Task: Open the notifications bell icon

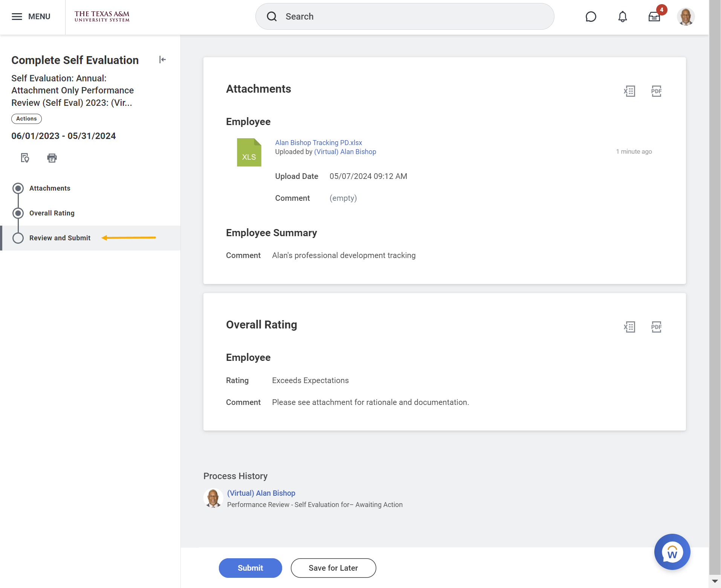Action: click(622, 17)
